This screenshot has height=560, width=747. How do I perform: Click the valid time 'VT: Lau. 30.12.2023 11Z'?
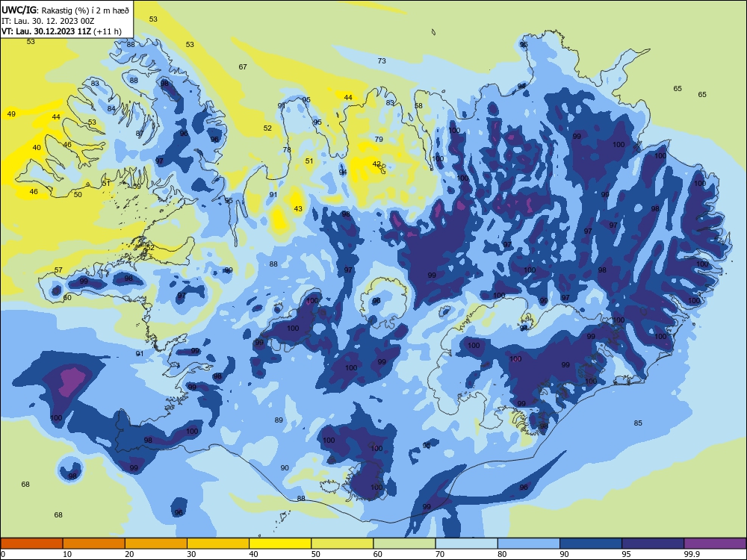pos(46,31)
